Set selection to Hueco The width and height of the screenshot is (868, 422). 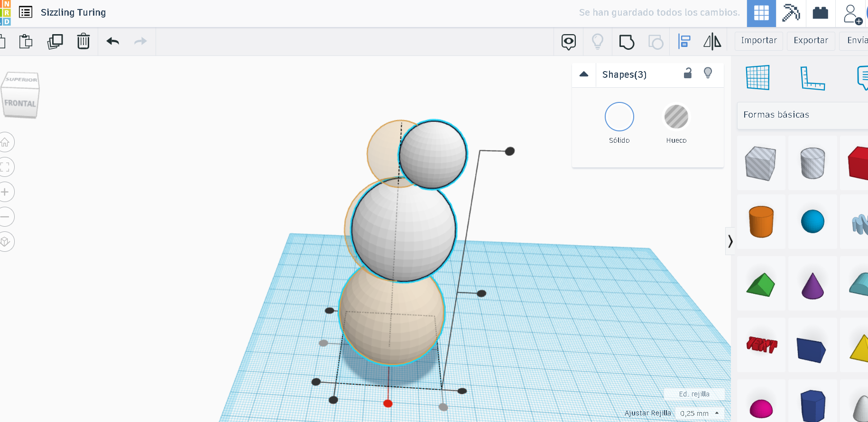tap(676, 117)
